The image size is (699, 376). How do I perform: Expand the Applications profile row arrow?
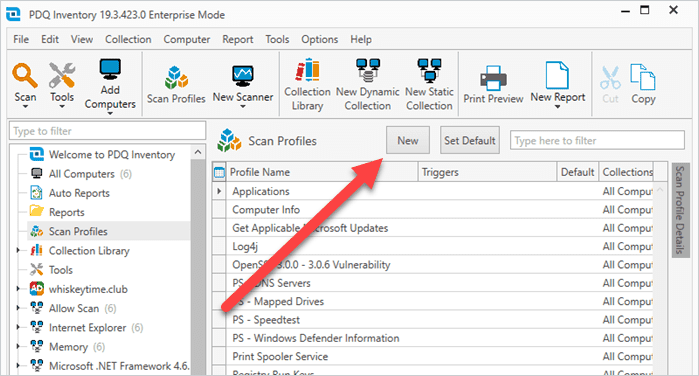[219, 191]
